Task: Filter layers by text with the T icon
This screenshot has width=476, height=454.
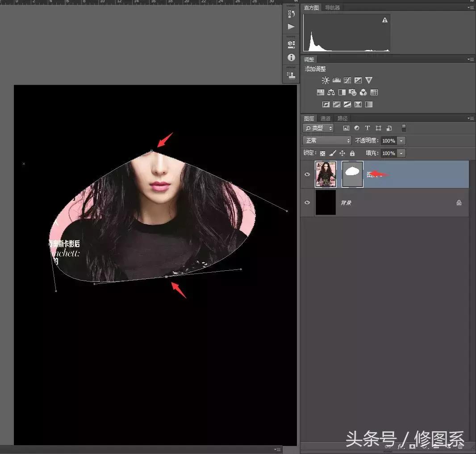Action: (x=367, y=128)
